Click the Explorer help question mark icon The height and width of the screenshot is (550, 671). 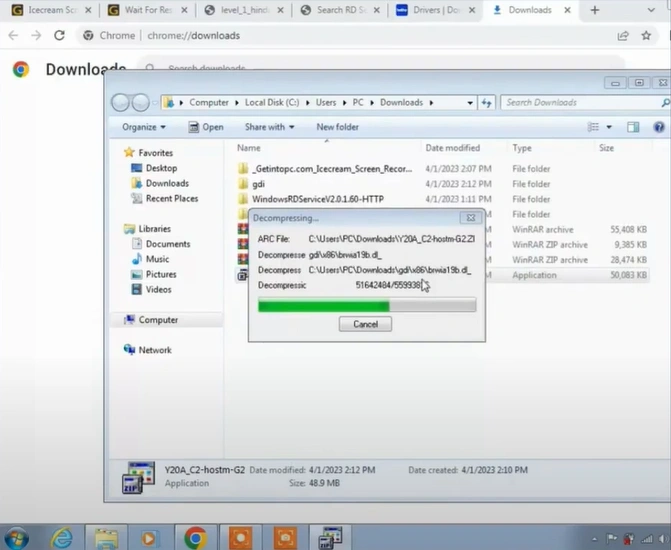pos(659,127)
